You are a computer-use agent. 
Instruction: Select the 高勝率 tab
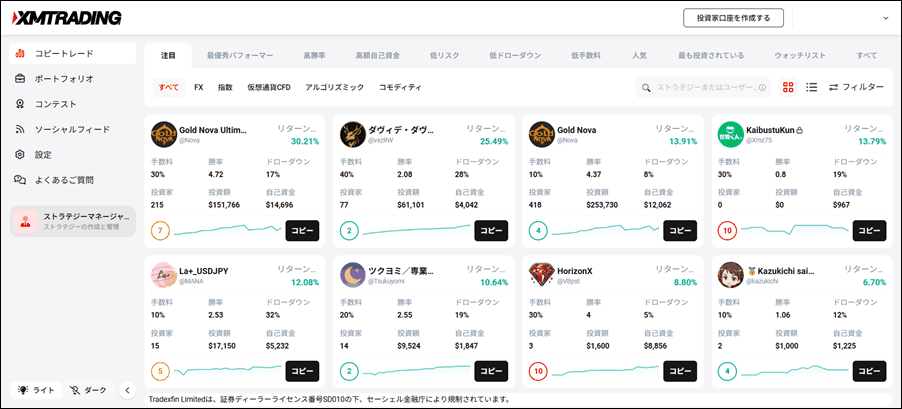point(315,56)
